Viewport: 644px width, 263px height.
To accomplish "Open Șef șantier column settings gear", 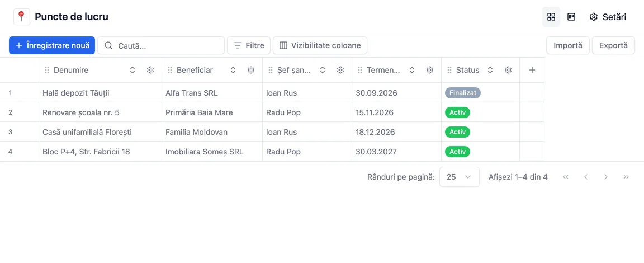I will point(340,71).
